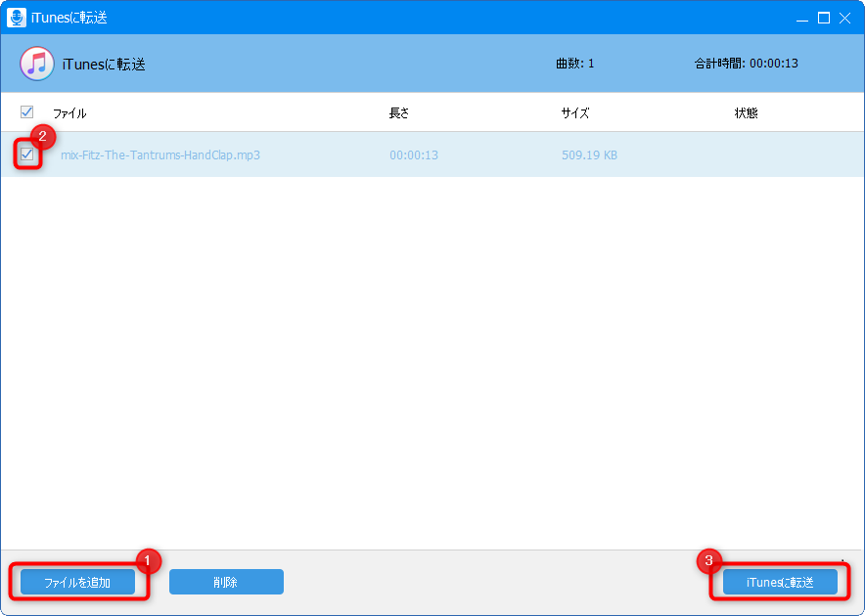Select the mix-Fitz-The-Tantrums-HandClap.mp3 file name
Viewport: 865px width, 616px height.
point(159,154)
